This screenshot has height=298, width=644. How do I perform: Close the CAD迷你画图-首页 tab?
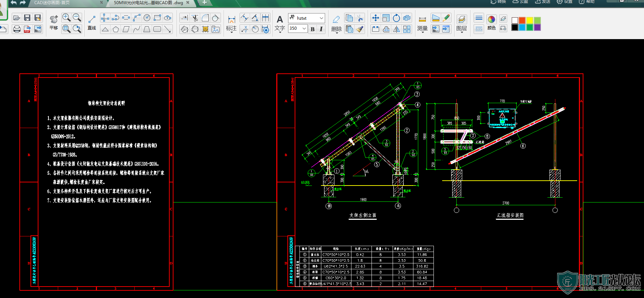click(x=101, y=2)
